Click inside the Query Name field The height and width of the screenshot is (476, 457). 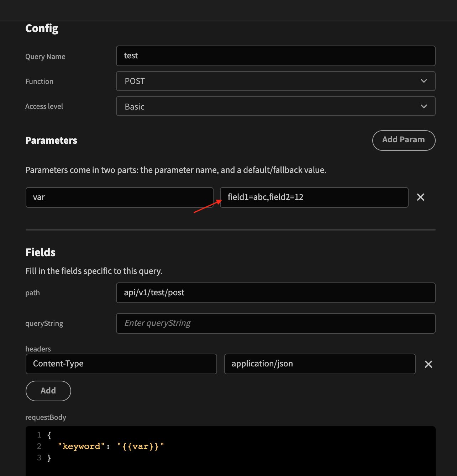(276, 55)
